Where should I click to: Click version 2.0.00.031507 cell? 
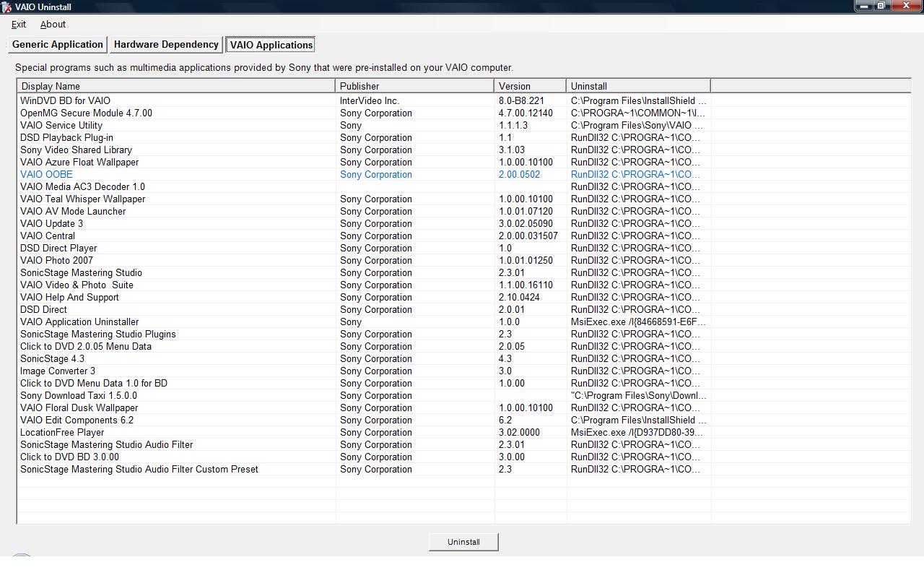528,236
